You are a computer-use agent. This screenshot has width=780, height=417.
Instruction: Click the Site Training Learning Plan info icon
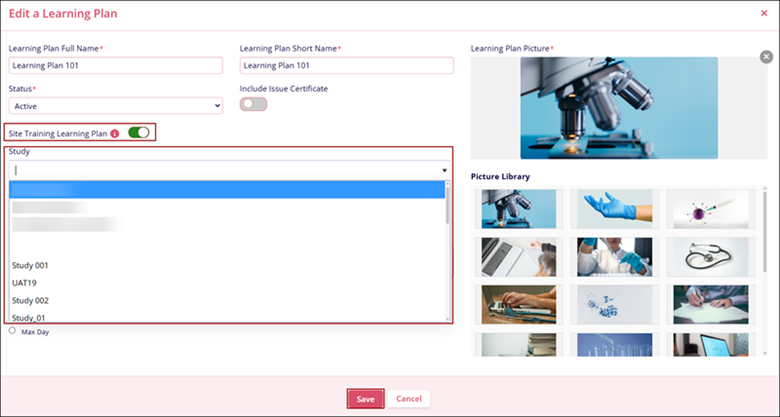pos(115,133)
